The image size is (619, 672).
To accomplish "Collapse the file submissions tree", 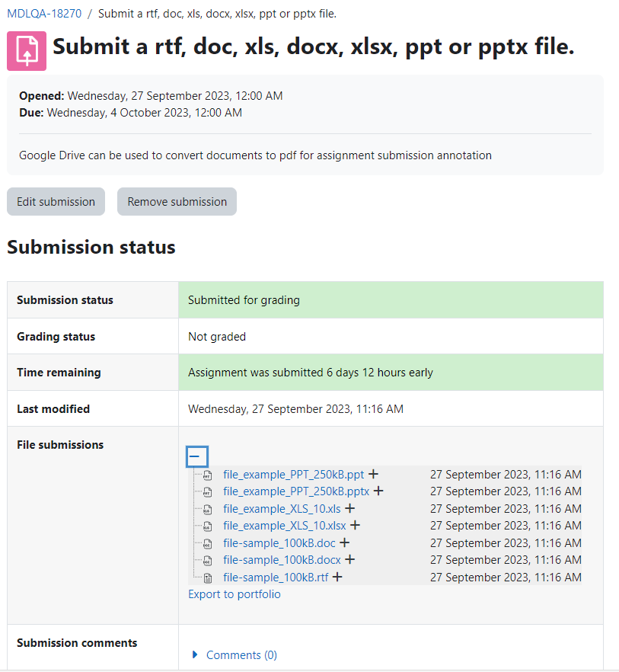I will (x=197, y=456).
